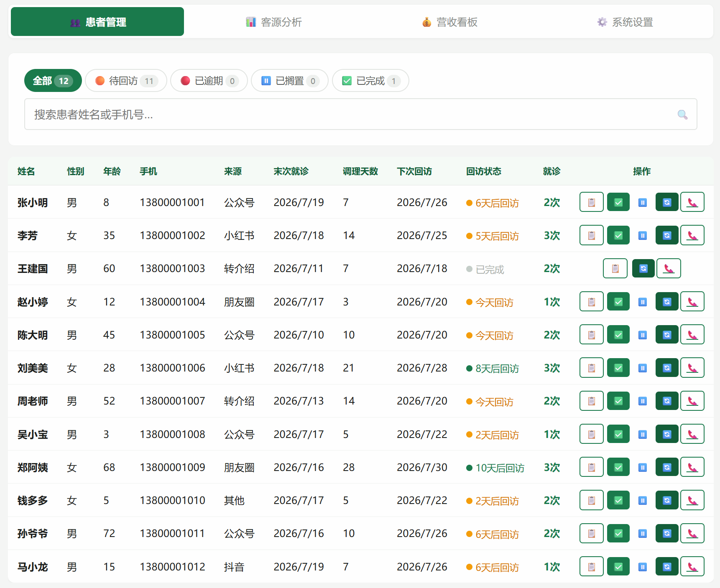Click phone icon in 马小龙 row
Viewport: 720px width, 588px height.
692,567
